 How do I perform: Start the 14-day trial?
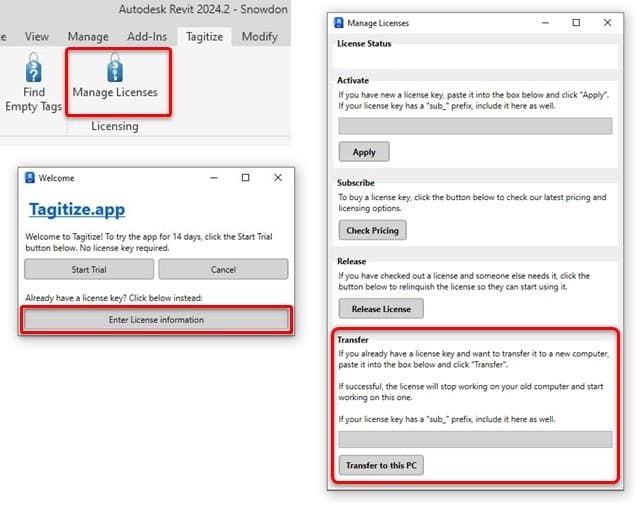pyautogui.click(x=89, y=269)
